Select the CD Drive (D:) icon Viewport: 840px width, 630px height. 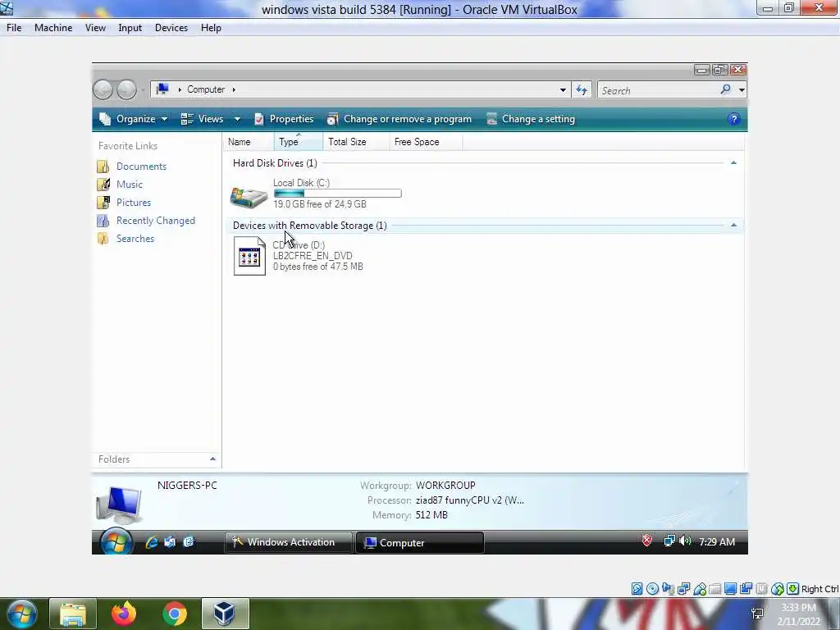[249, 256]
